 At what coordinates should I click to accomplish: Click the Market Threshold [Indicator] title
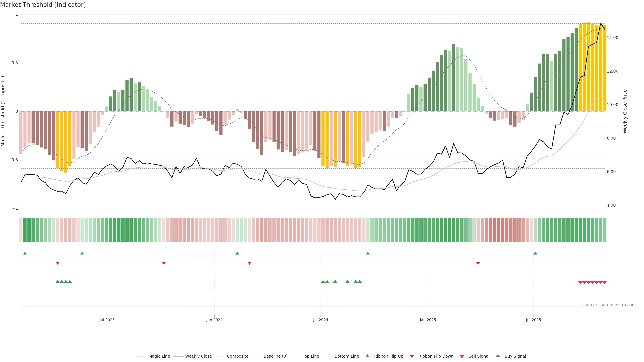pos(43,5)
